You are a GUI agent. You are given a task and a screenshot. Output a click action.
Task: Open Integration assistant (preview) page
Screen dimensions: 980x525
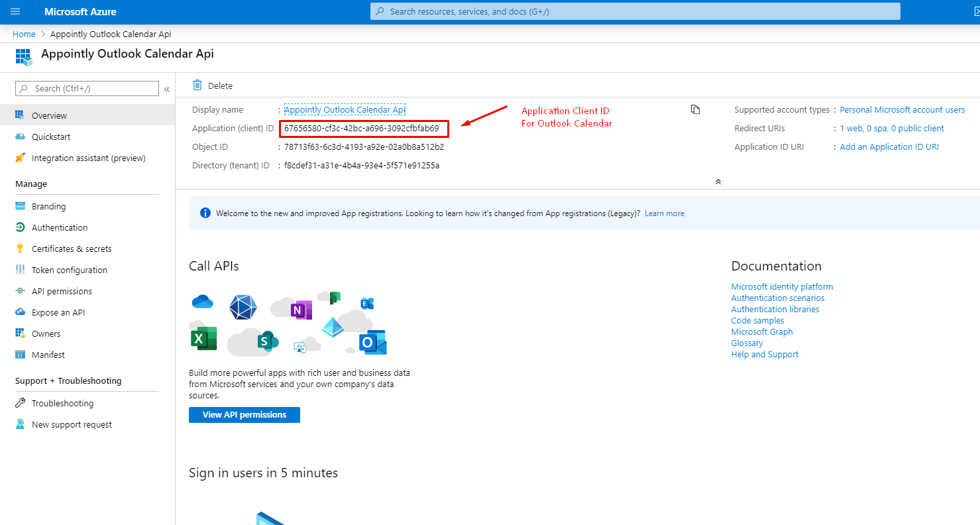[x=87, y=158]
